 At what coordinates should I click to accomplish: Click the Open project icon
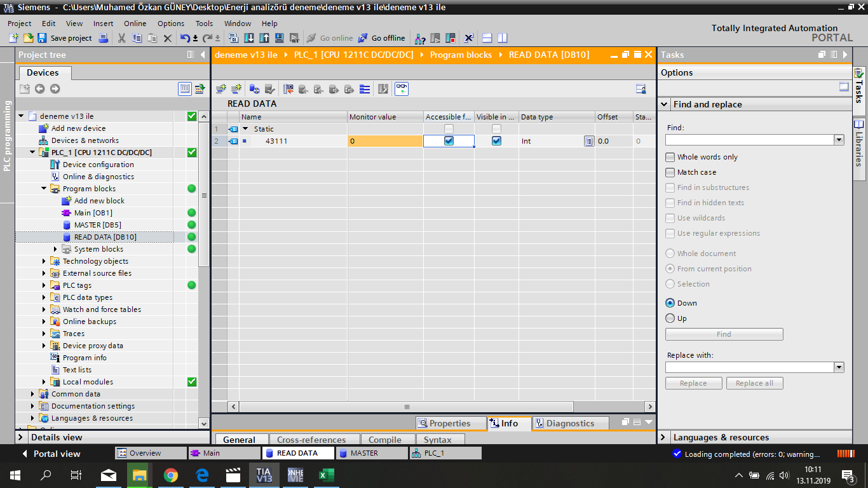click(x=27, y=38)
